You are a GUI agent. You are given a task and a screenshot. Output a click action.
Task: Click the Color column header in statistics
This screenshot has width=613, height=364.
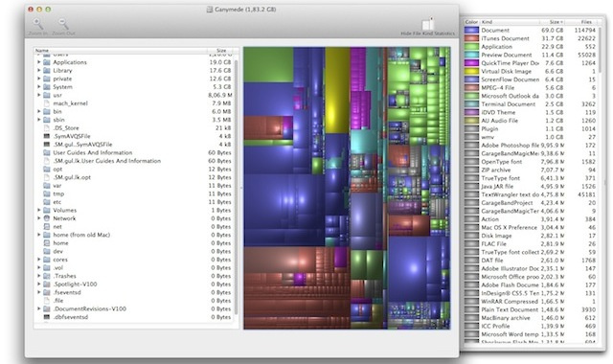coord(471,22)
